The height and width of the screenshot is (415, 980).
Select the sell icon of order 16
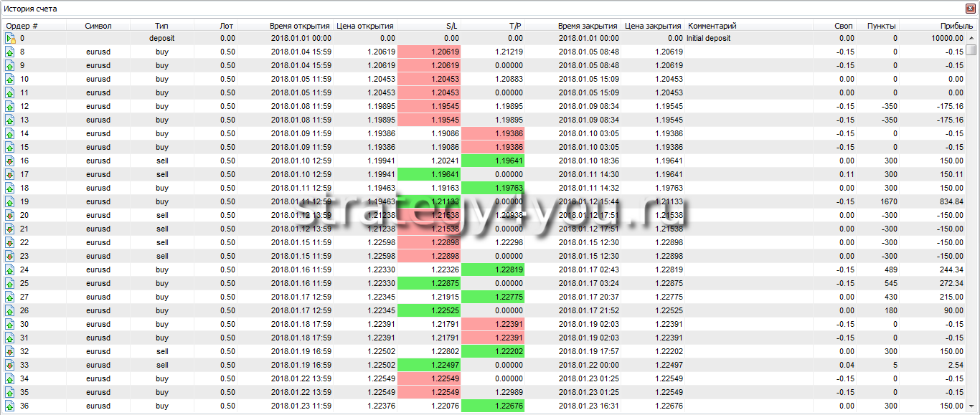pyautogui.click(x=10, y=161)
